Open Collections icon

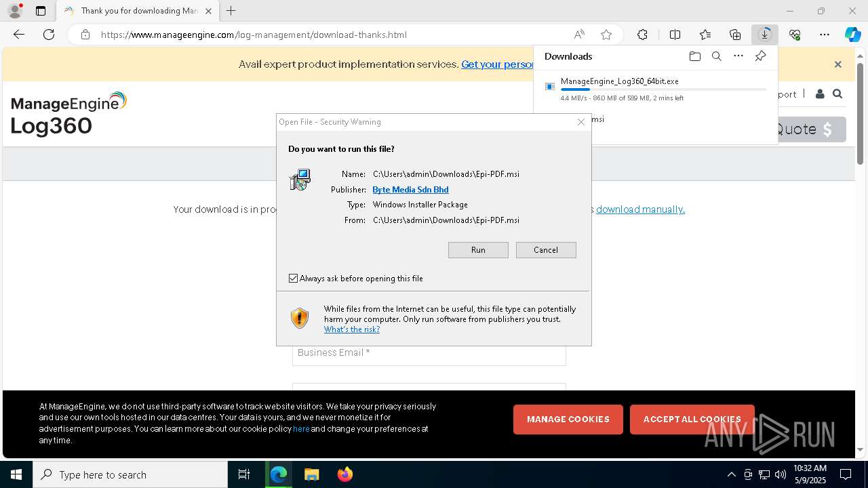point(735,35)
